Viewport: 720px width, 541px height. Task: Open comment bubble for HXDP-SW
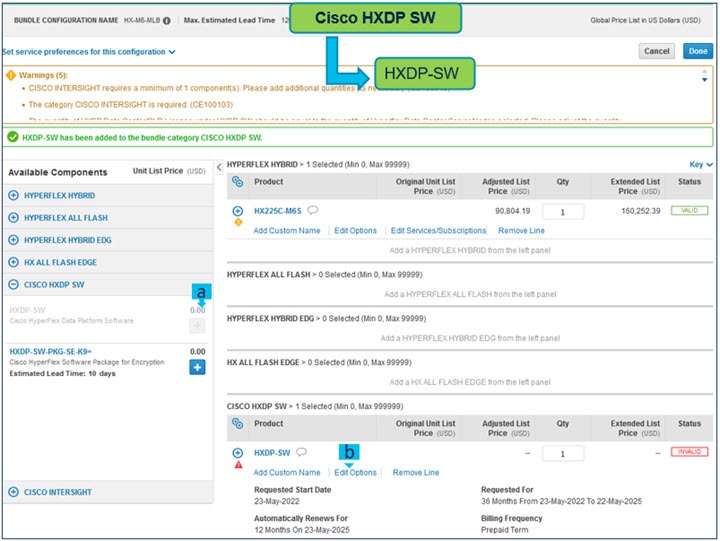301,452
